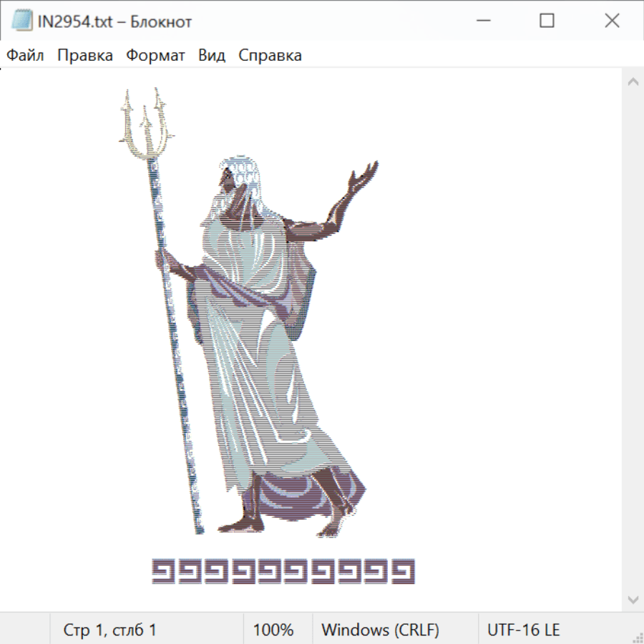This screenshot has width=644, height=644.
Task: Open the Правка menu
Action: [85, 56]
